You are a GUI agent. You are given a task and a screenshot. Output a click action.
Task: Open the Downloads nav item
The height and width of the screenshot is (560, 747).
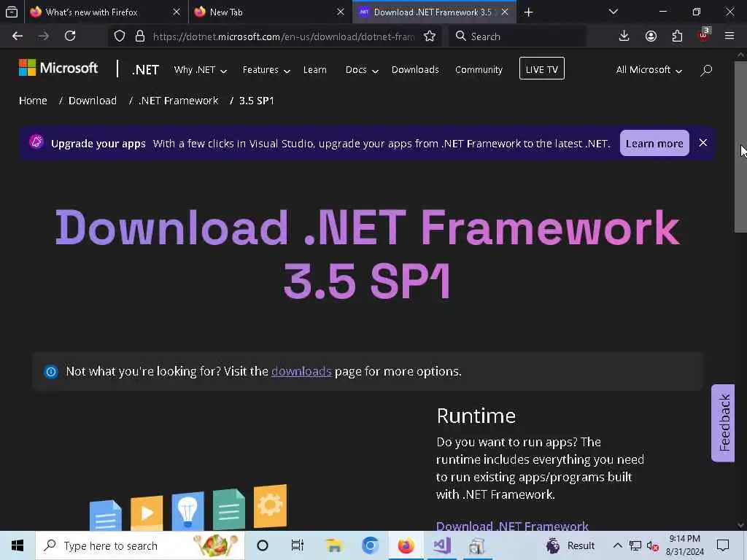pyautogui.click(x=415, y=70)
